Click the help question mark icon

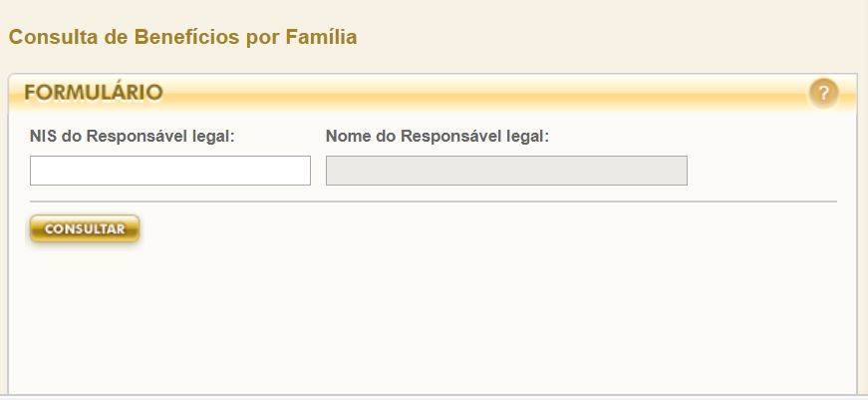coord(823,94)
